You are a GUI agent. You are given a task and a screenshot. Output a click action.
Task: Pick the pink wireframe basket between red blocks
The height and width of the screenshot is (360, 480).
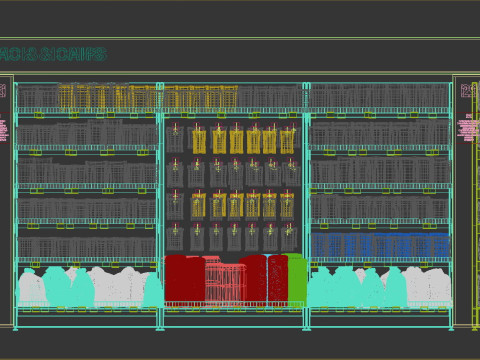pyautogui.click(x=226, y=282)
